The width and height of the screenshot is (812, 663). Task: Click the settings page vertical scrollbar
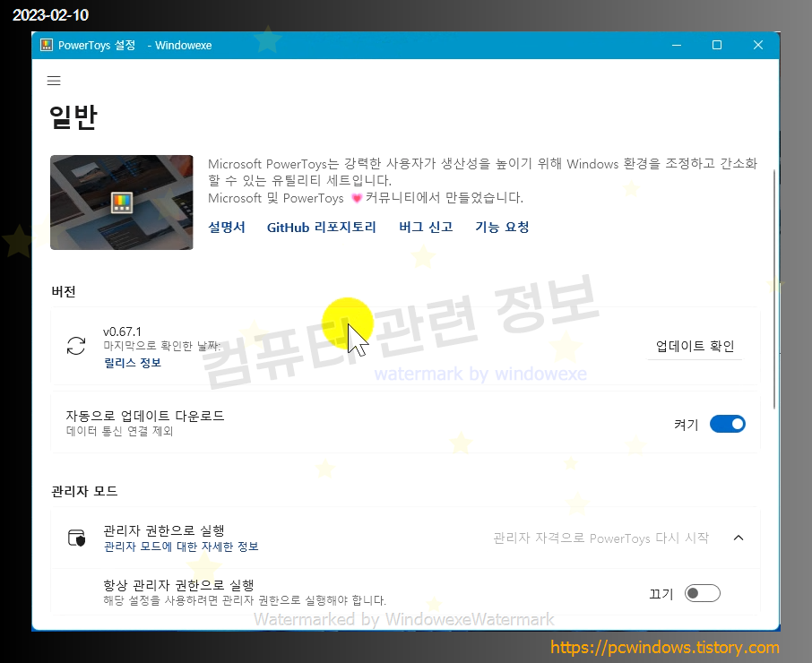[774, 288]
